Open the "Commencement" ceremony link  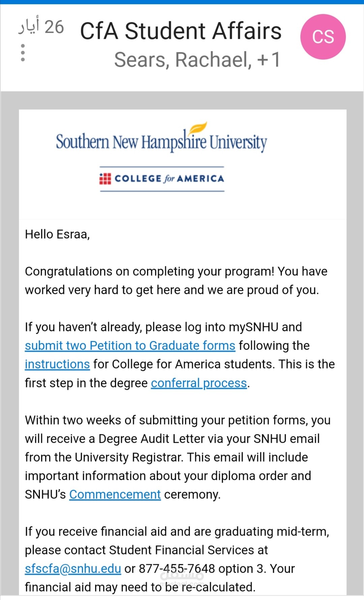(x=115, y=494)
